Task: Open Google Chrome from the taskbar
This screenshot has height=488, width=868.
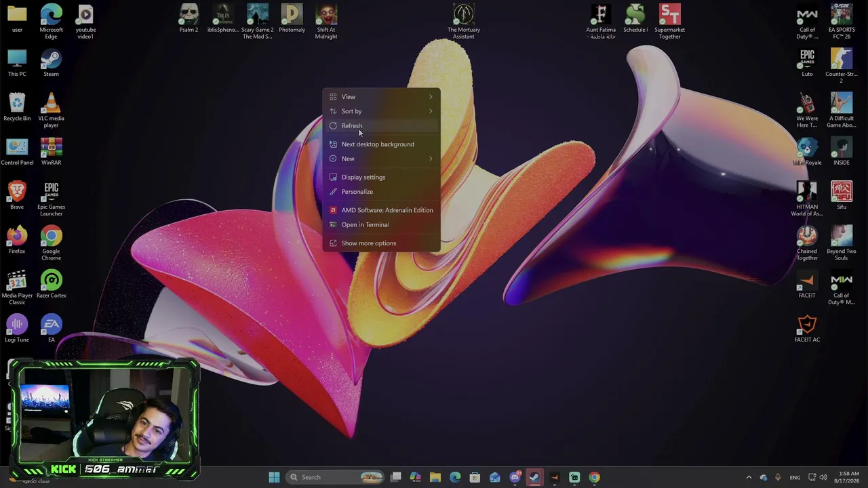Action: click(x=594, y=477)
